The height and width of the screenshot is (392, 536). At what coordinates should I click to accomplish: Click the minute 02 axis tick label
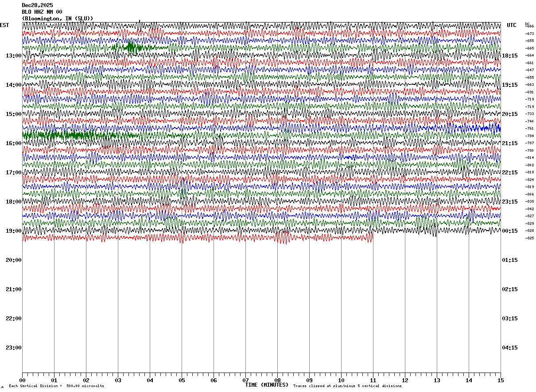(86, 380)
